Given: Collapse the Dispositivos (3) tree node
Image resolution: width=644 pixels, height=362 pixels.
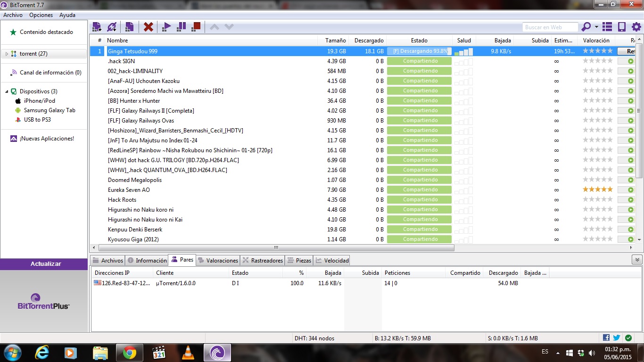Looking at the screenshot, I should click(x=7, y=91).
